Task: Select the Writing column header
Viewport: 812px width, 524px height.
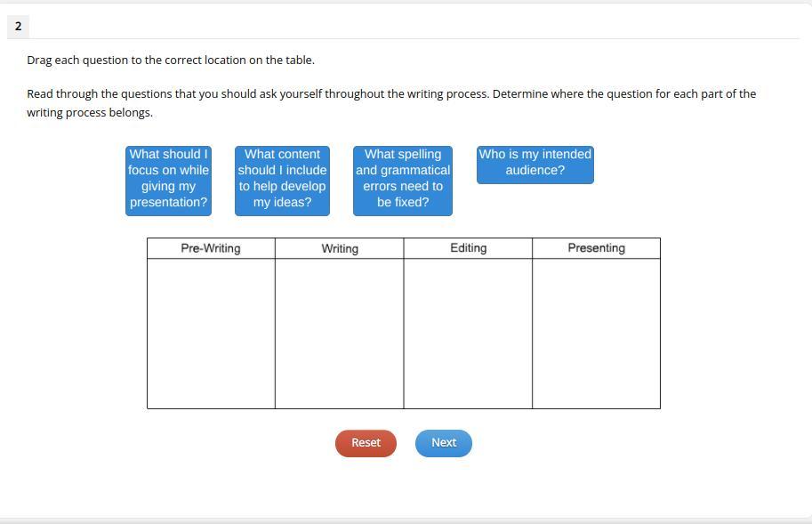Action: [x=340, y=248]
